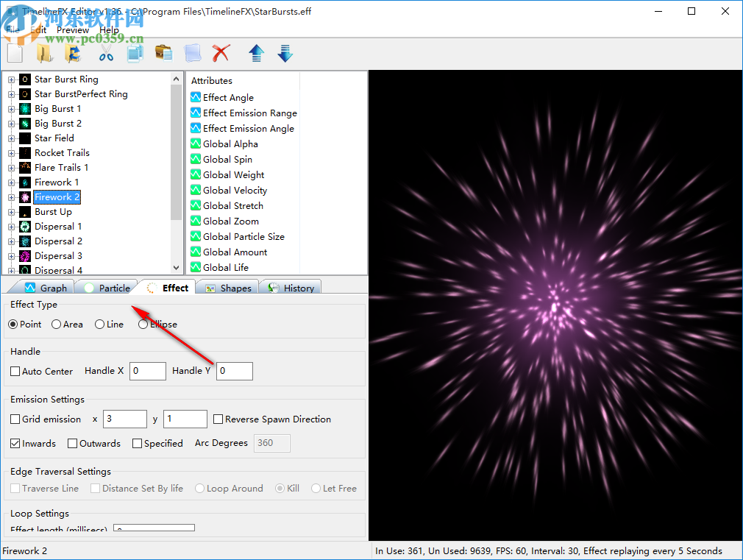Move the effect down with blue arrow
The image size is (743, 560).
pyautogui.click(x=285, y=53)
